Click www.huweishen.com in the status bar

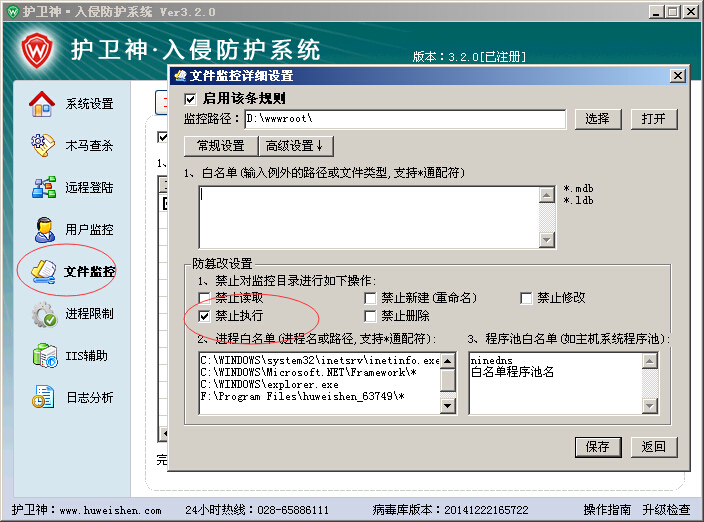(110, 510)
